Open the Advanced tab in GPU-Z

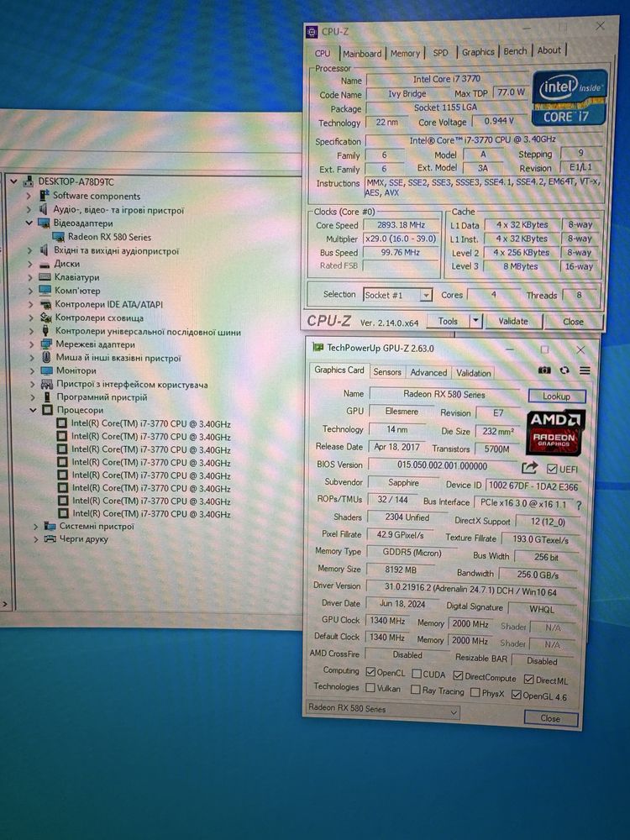[428, 372]
